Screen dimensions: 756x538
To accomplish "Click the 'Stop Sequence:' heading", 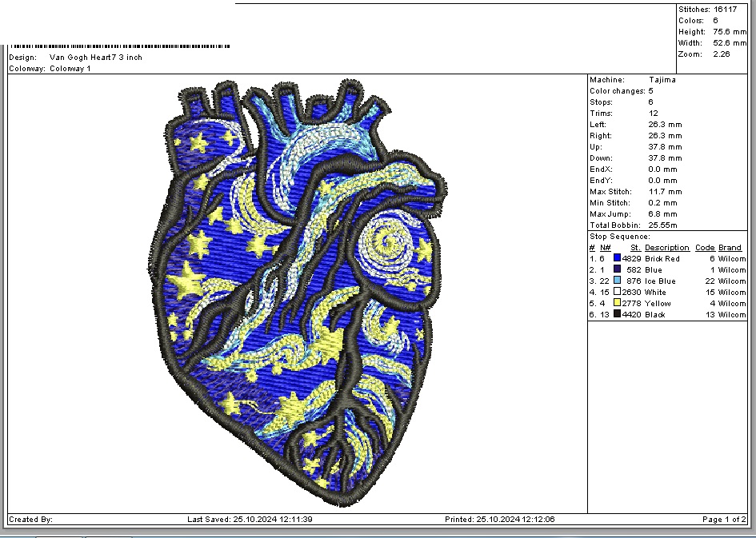I will click(x=619, y=237).
